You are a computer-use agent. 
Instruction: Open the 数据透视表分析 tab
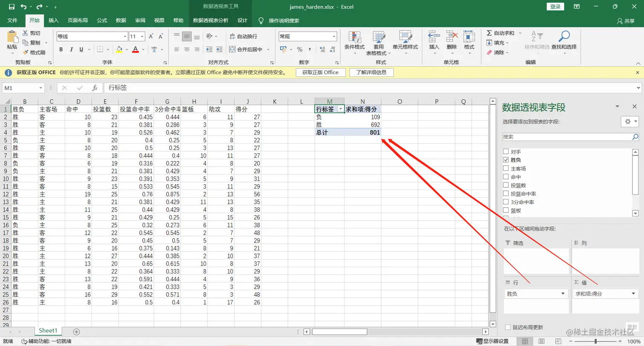[x=211, y=20]
